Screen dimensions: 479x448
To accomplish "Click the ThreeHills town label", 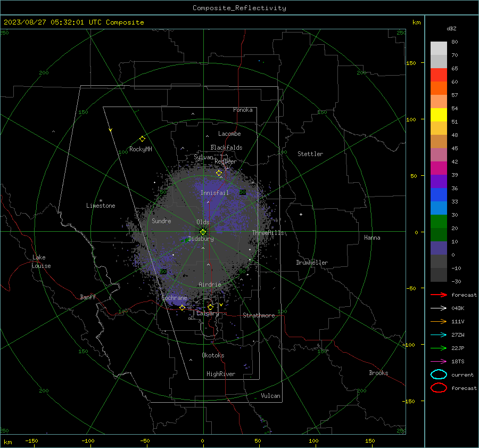I will (x=268, y=233).
